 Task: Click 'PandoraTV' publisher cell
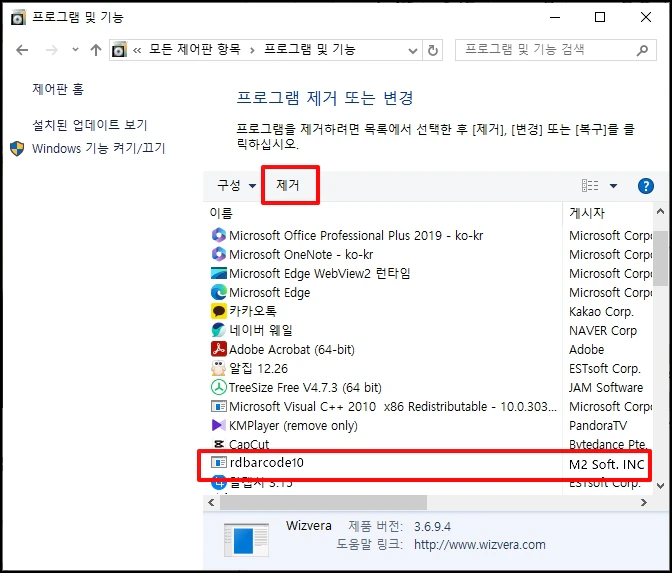598,426
